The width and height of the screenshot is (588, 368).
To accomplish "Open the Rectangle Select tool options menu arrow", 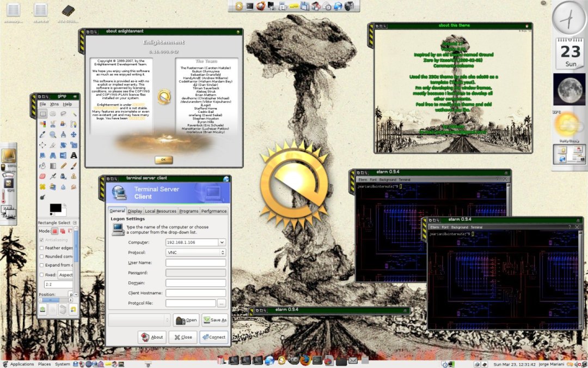I will 75,222.
